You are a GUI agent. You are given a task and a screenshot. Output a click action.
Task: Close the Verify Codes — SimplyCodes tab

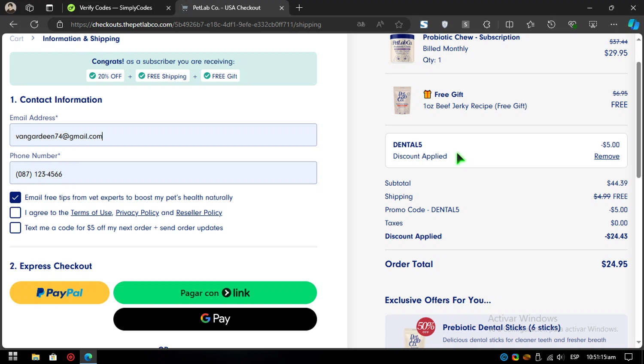coord(168,8)
